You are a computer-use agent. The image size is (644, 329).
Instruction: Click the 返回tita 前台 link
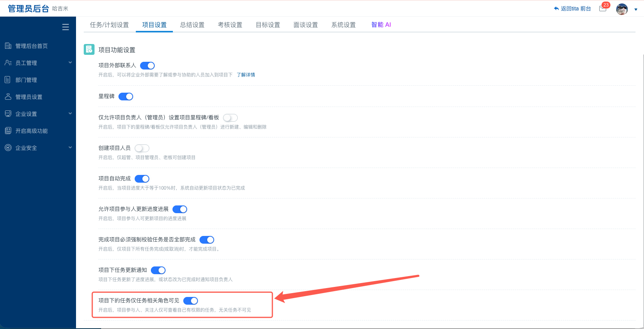[576, 8]
